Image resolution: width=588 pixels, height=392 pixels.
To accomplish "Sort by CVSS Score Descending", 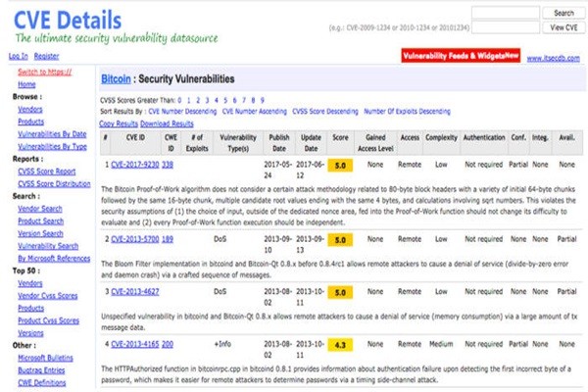I will click(325, 112).
